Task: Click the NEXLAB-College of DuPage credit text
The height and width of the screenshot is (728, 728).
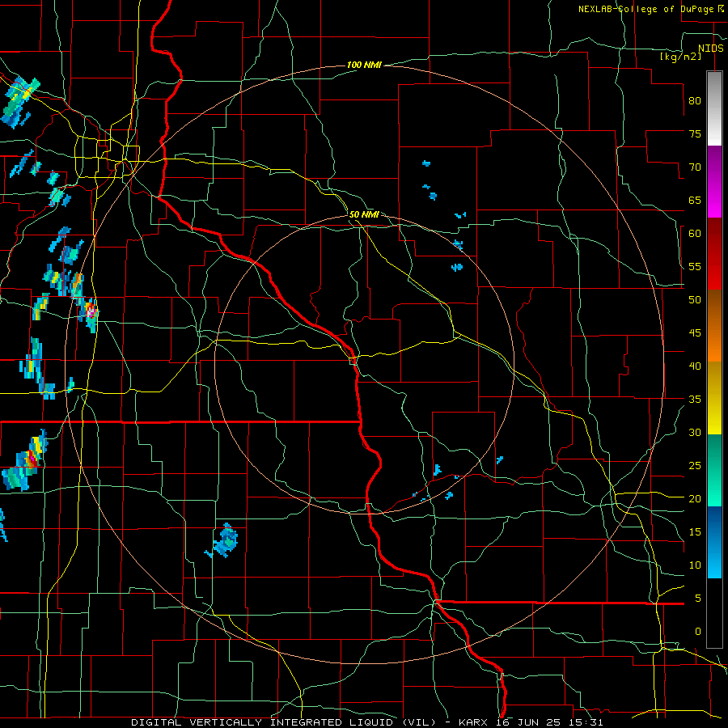Action: [647, 9]
